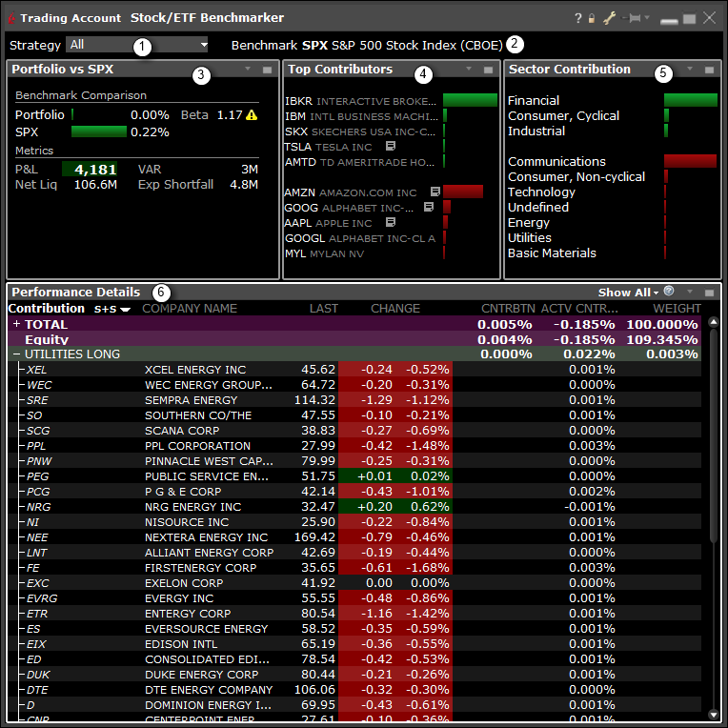728x728 pixels.
Task: Click the pin window icon
Action: (632, 18)
